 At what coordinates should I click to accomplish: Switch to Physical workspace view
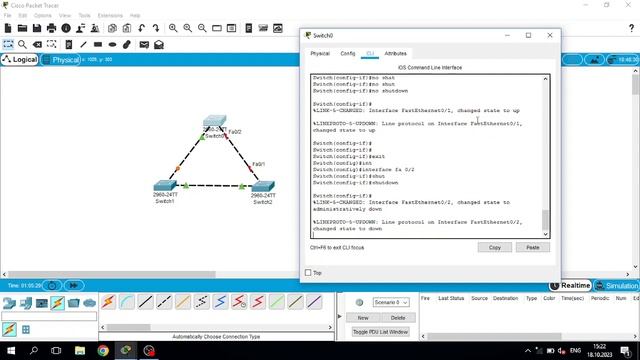[x=61, y=60]
